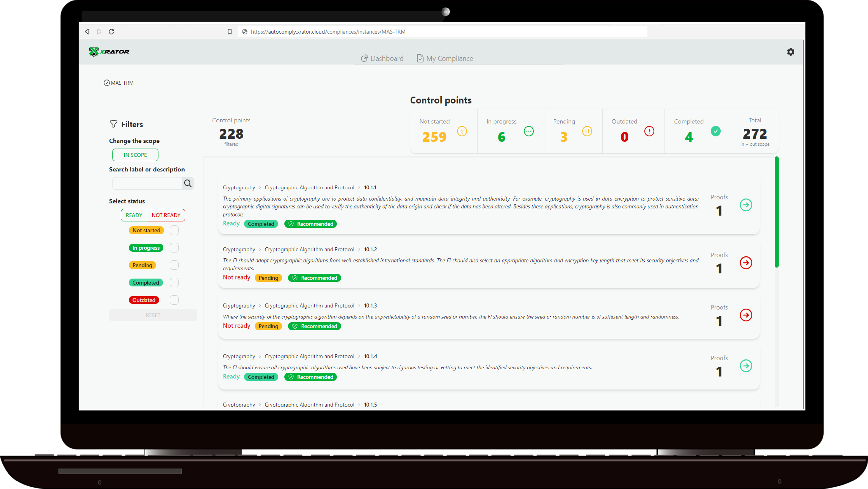The width and height of the screenshot is (868, 489).
Task: Open the filters funnel icon
Action: 114,124
